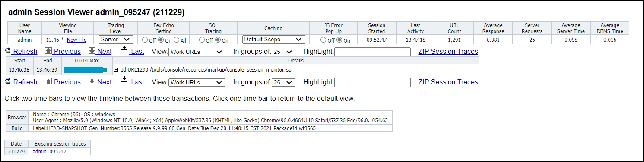The width and height of the screenshot is (644, 162).
Task: Click the top Next link
Action: pos(105,51)
